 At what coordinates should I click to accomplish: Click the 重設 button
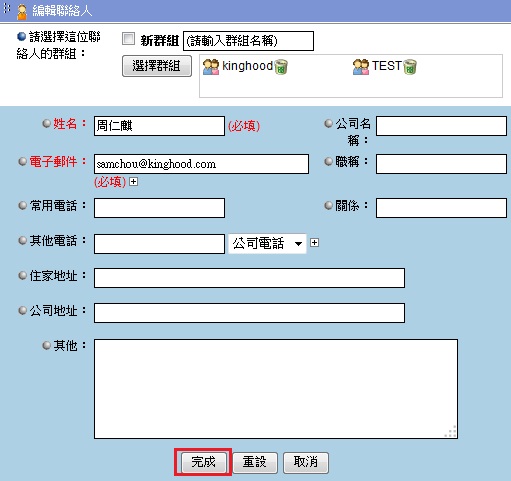coord(255,462)
